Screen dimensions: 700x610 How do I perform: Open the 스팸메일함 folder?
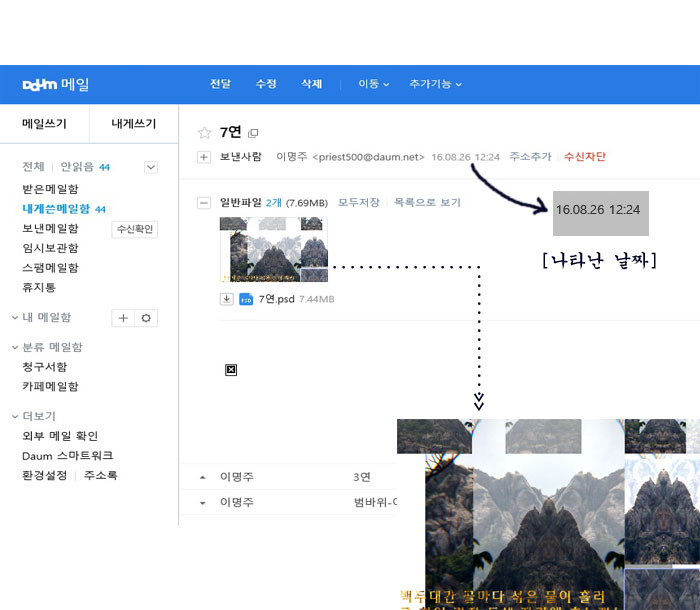50,268
